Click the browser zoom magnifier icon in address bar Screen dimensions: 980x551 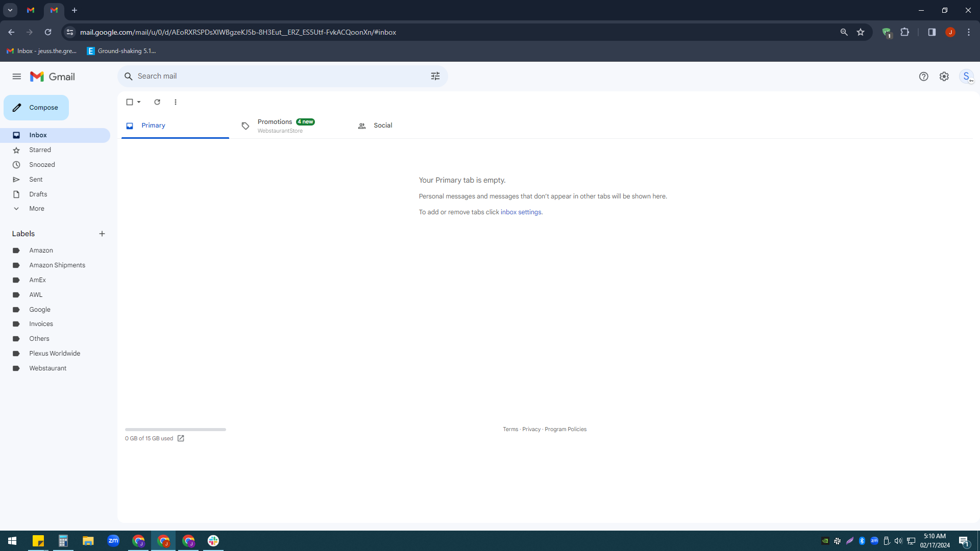click(844, 32)
